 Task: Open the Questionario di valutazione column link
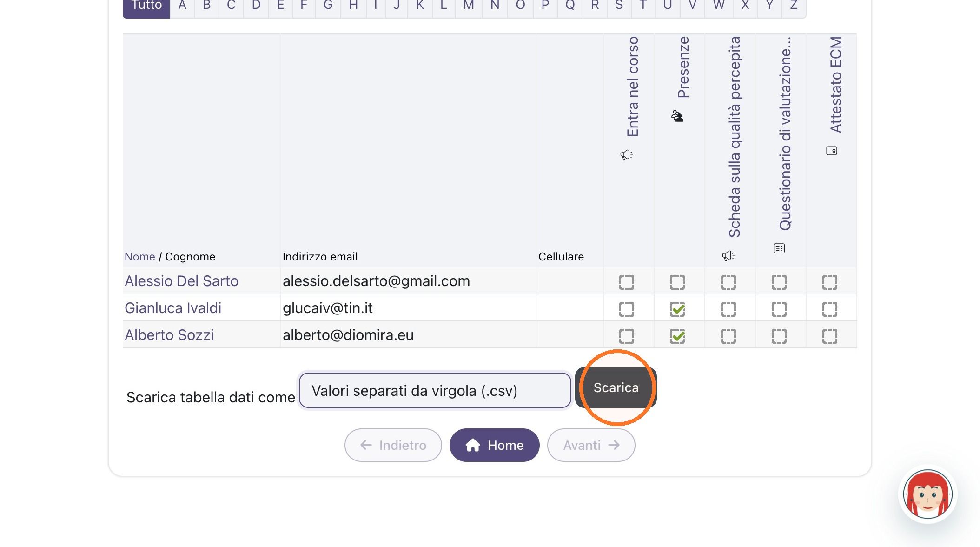785,133
